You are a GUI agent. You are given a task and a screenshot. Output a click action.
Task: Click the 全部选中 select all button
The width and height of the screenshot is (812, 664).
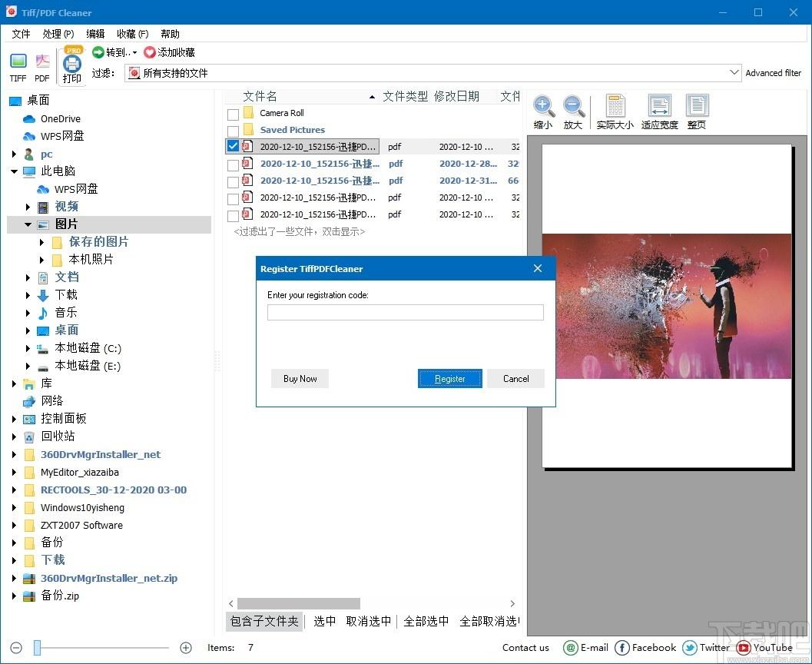click(426, 621)
